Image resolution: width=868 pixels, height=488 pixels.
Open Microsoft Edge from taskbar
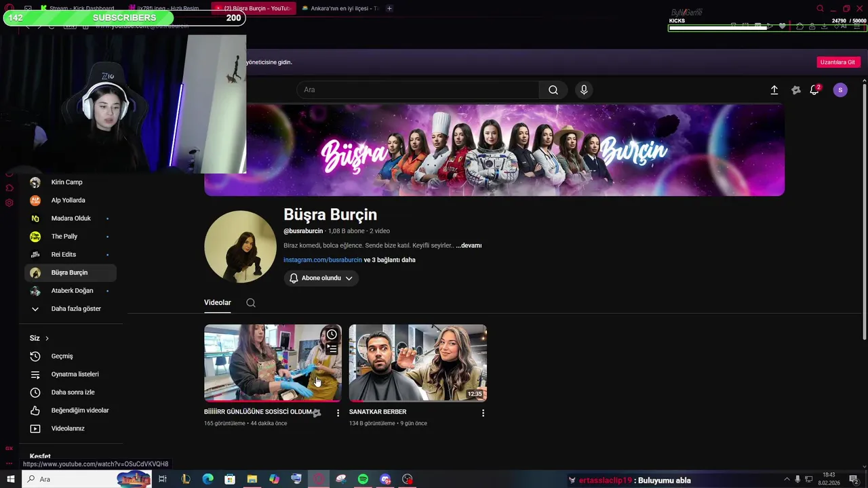point(208,479)
